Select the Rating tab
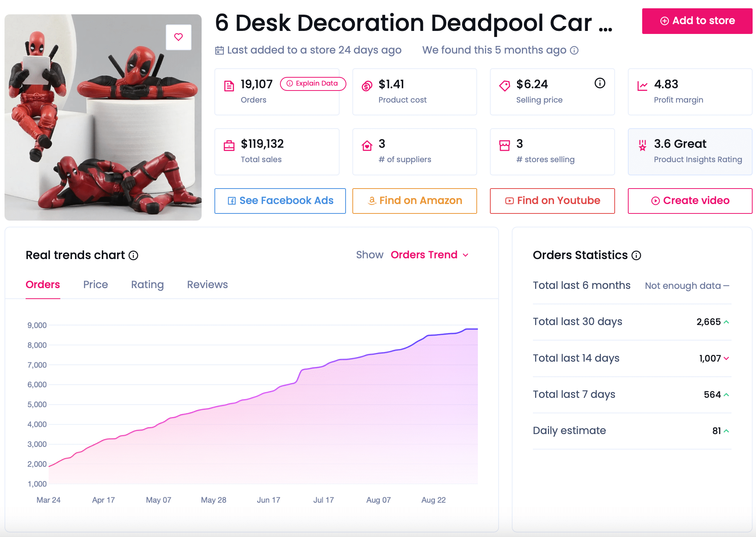The image size is (756, 537). coord(147,285)
